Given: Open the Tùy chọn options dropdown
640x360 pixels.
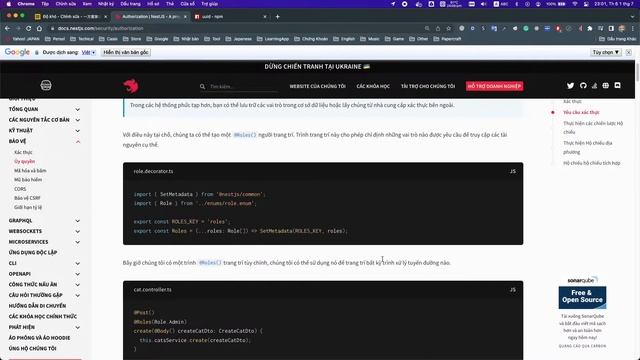Looking at the screenshot, I should pos(606,52).
